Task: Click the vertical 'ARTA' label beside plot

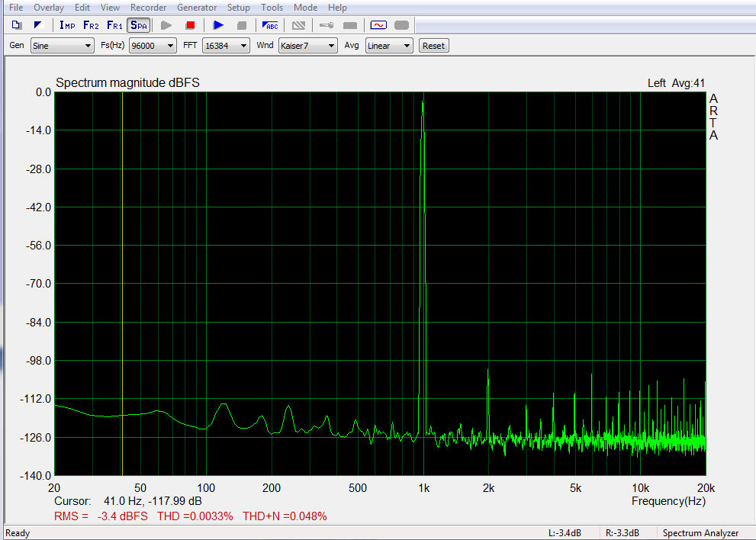Action: click(713, 117)
